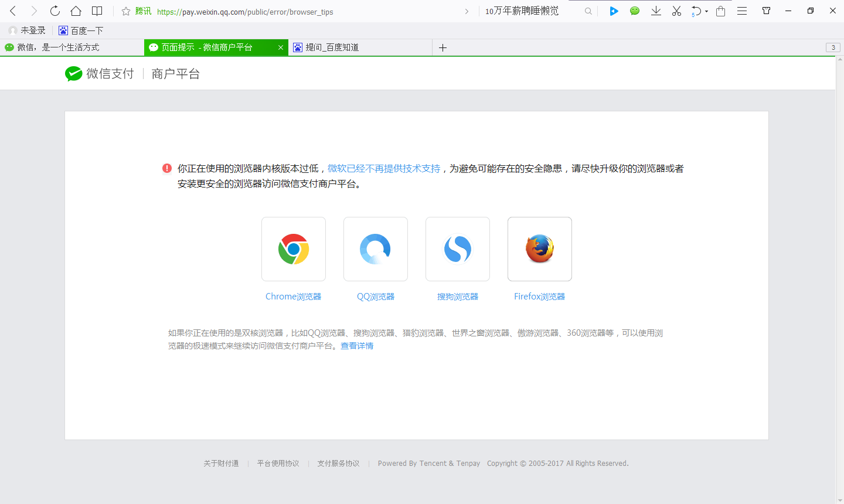Open the 平台使用协议 footer link

(x=278, y=464)
